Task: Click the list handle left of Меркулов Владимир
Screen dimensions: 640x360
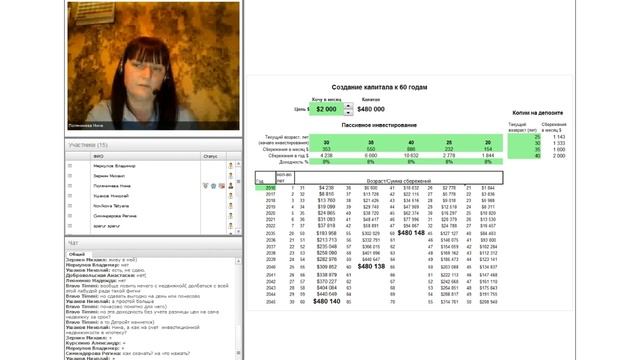Action: (70, 166)
